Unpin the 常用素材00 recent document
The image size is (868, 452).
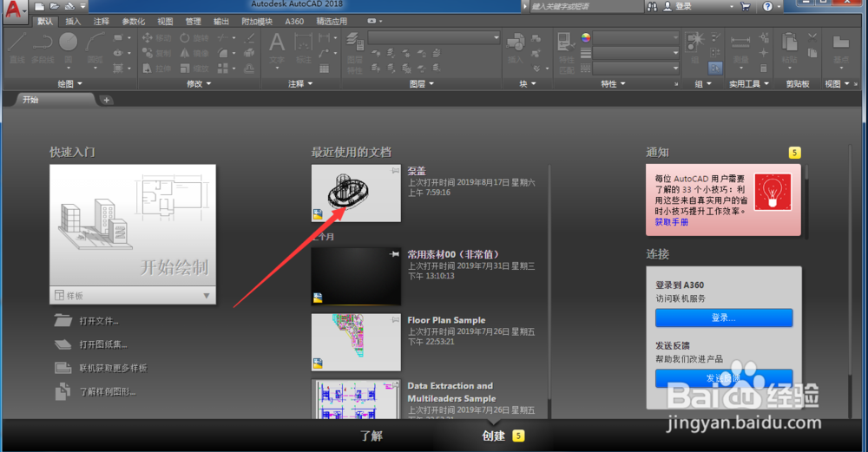click(395, 254)
